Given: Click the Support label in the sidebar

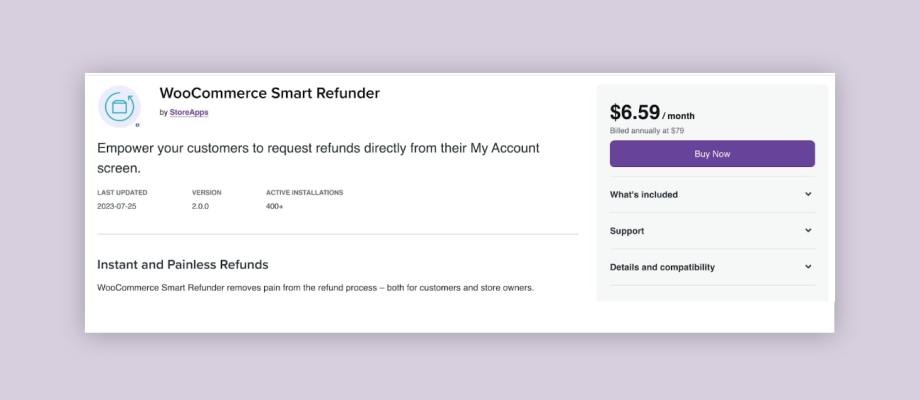Looking at the screenshot, I should (627, 231).
